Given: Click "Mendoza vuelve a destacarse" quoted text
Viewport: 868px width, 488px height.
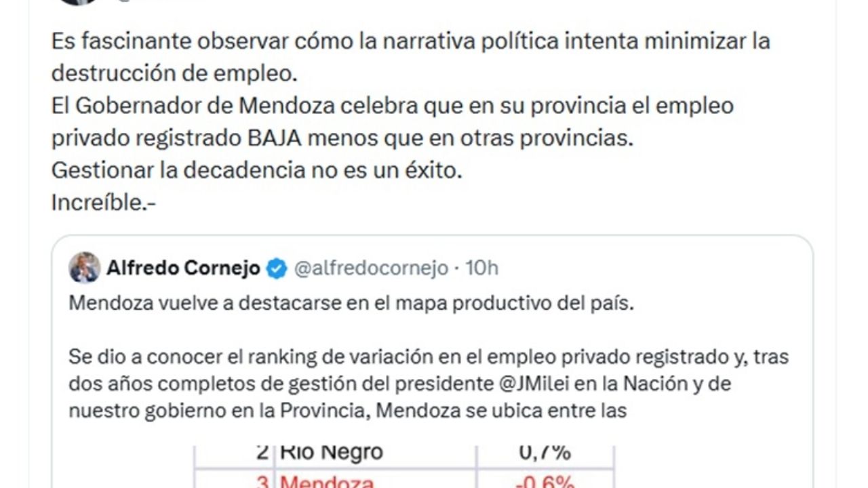Looking at the screenshot, I should [x=351, y=303].
